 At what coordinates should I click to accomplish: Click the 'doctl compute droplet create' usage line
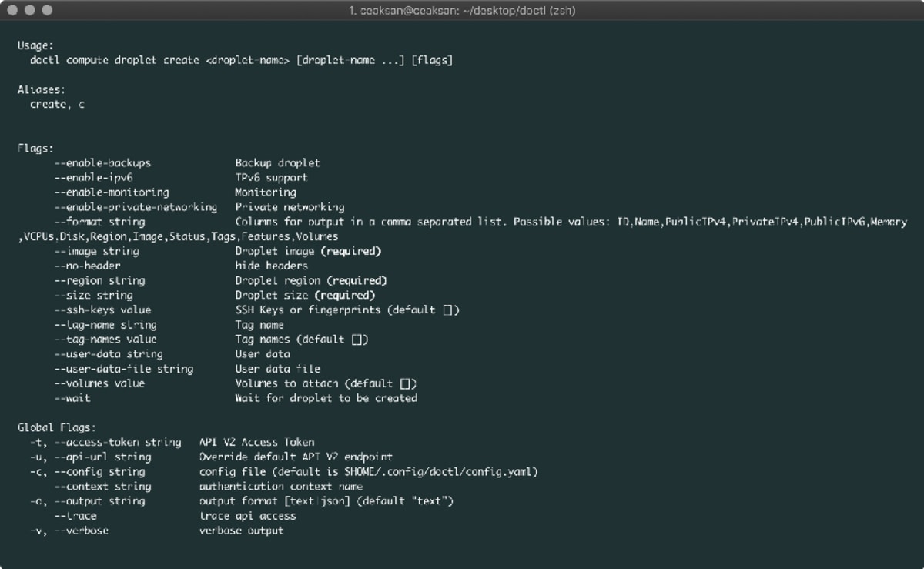click(x=241, y=60)
